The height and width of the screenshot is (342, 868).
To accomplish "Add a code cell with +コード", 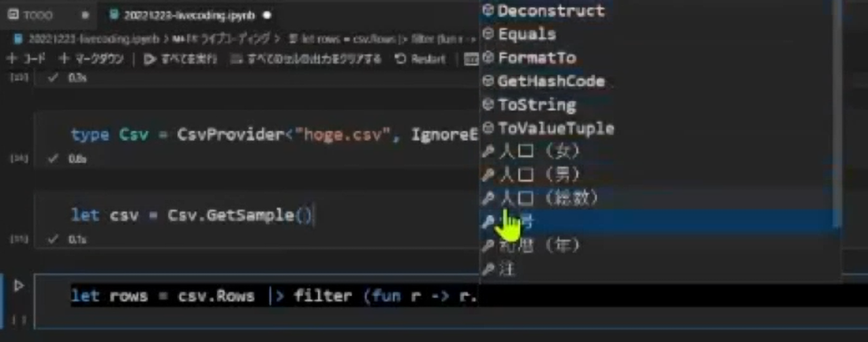I will [26, 59].
